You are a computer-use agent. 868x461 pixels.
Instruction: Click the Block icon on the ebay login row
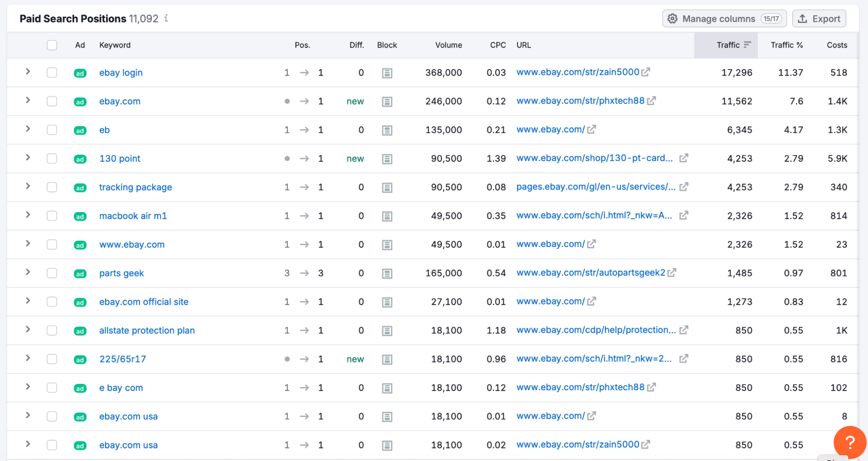click(387, 72)
